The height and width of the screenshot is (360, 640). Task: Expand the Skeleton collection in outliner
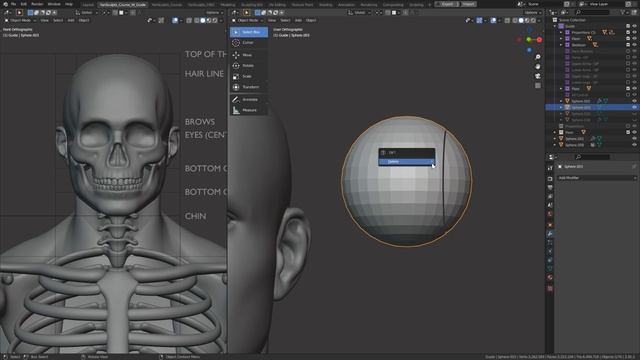coord(561,45)
